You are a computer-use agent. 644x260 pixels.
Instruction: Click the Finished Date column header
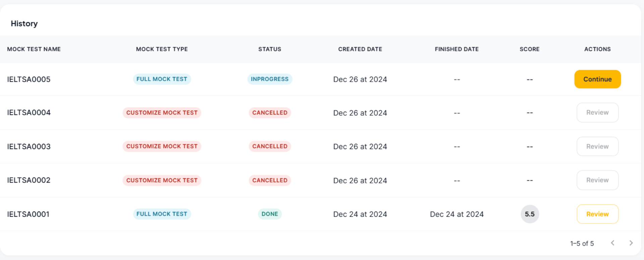[457, 49]
